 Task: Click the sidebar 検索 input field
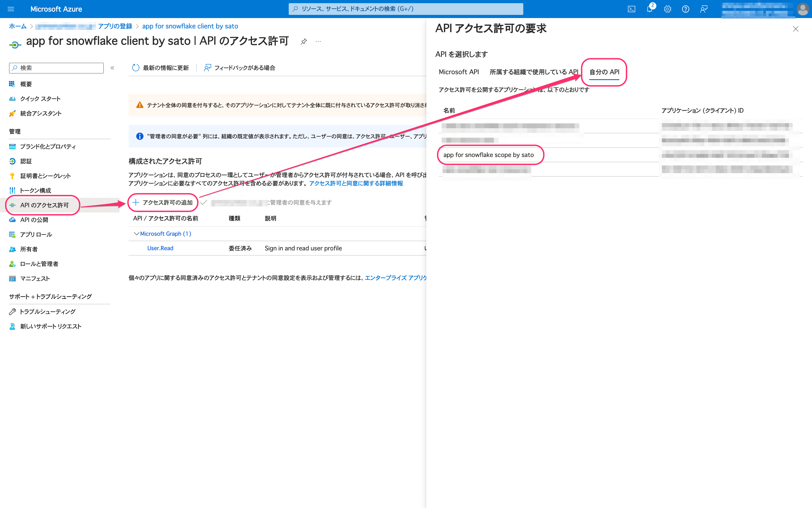(56, 68)
